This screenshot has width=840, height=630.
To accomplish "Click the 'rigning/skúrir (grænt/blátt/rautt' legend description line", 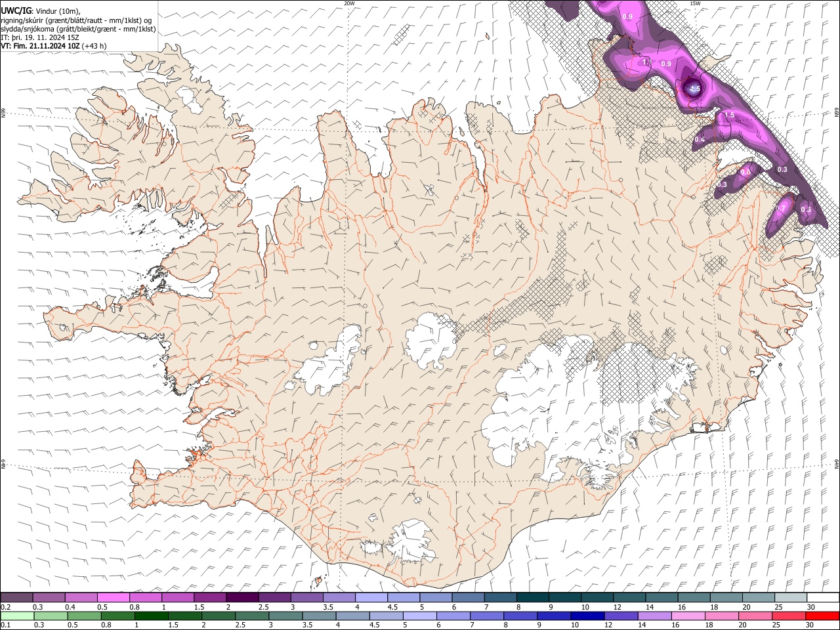I will pos(76,20).
